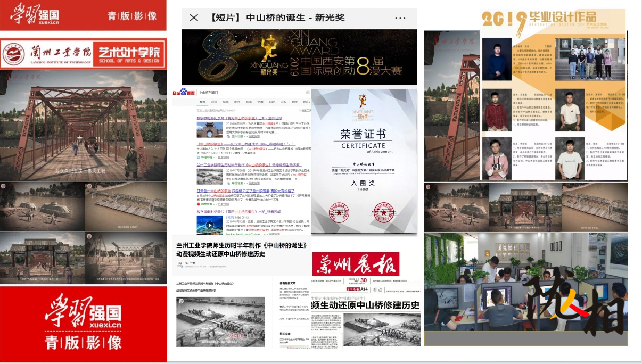Switch to the 资讯 search tab
Screen dimensions: 642x364
pyautogui.click(x=214, y=102)
